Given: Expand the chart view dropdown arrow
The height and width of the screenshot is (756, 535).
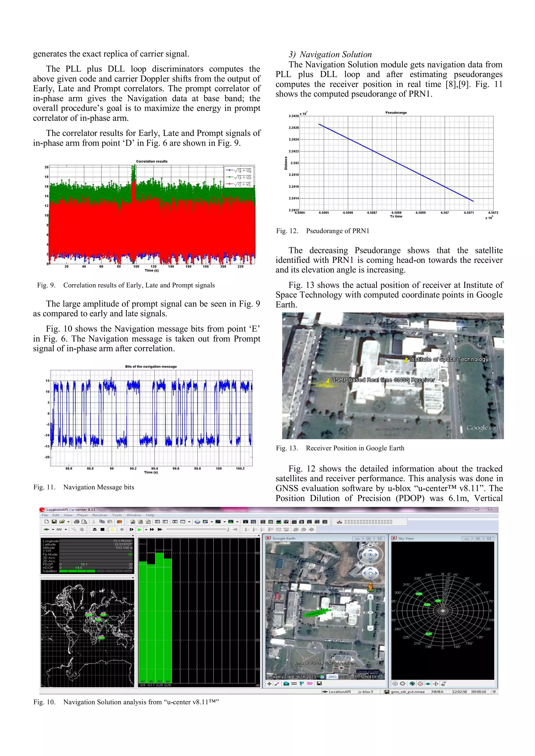Looking at the screenshot, I should point(225,522).
